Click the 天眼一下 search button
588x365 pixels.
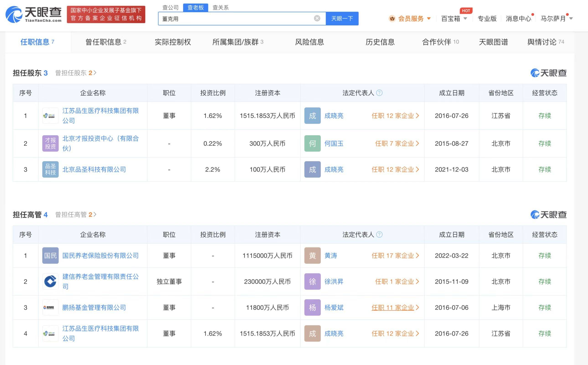pyautogui.click(x=342, y=18)
